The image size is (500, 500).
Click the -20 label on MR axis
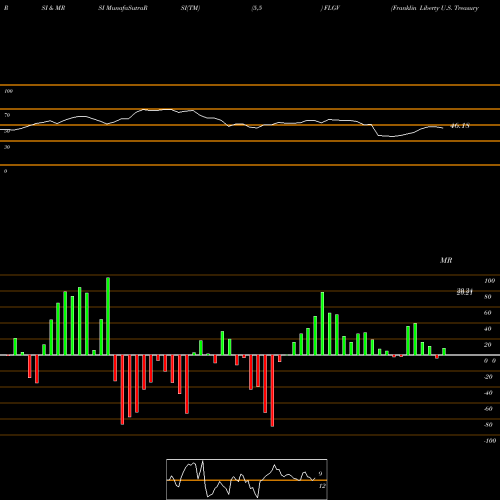(x=488, y=377)
